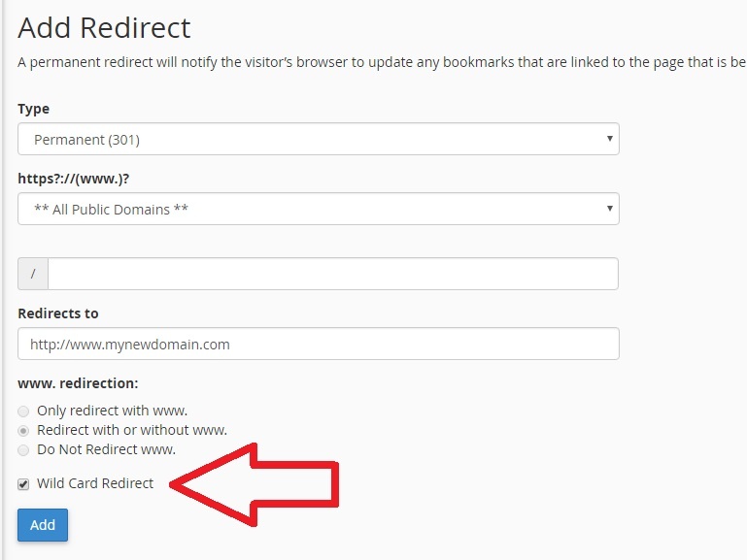Image resolution: width=747 pixels, height=560 pixels.
Task: Click the red arrow annotation
Action: (x=255, y=485)
